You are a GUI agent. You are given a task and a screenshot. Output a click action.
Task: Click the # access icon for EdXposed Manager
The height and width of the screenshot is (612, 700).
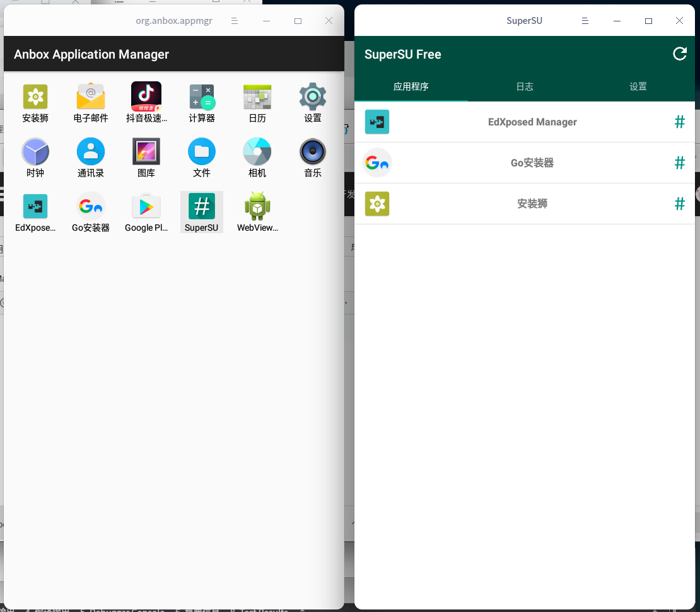(x=679, y=122)
